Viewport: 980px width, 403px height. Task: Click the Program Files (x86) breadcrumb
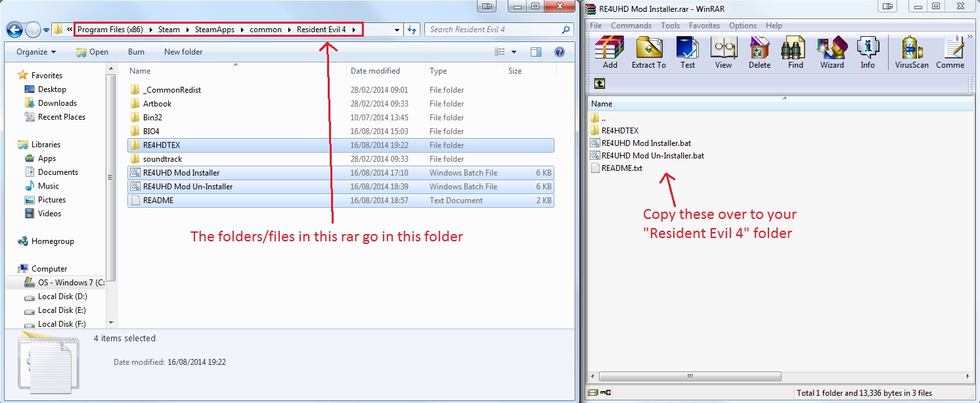[111, 30]
